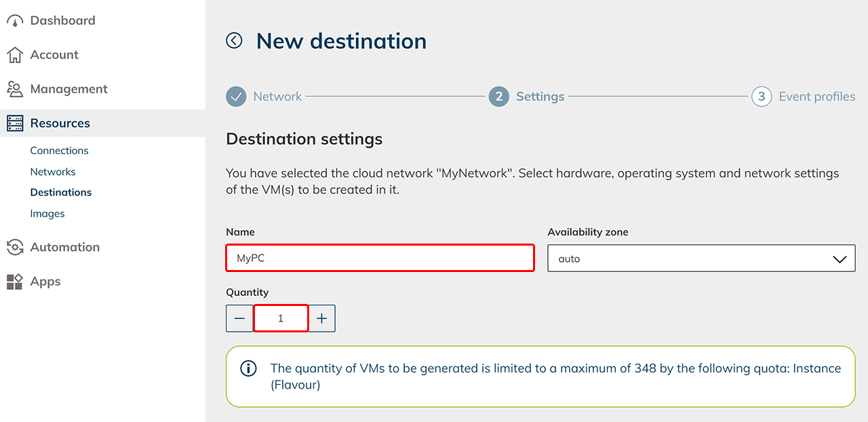868x422 pixels.
Task: Click the completed Network step checkmark
Action: point(236,96)
